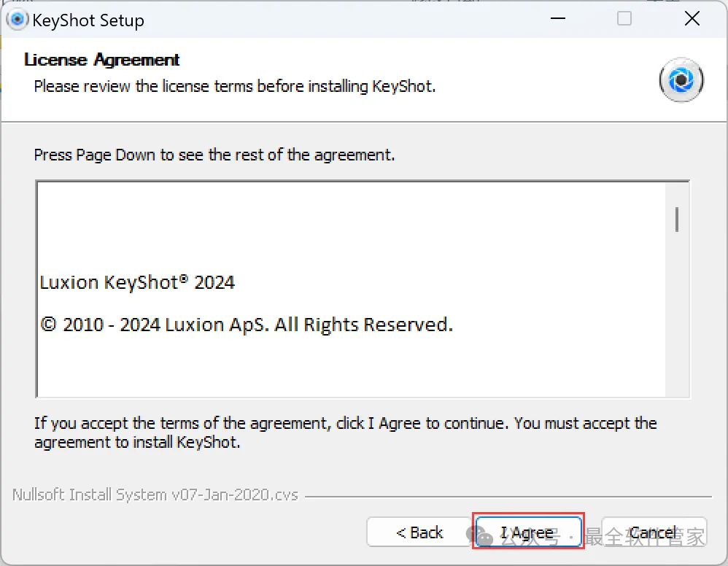Click the 'Nullsoft Install System' version label
The width and height of the screenshot is (728, 566).
[155, 495]
